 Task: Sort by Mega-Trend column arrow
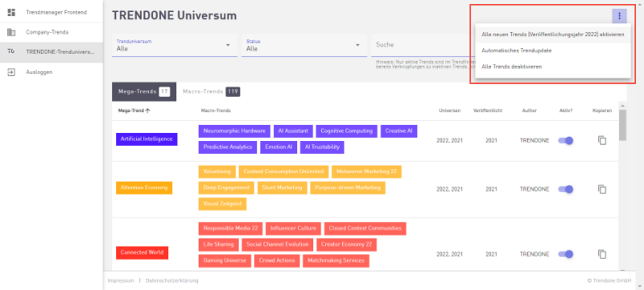pos(147,110)
